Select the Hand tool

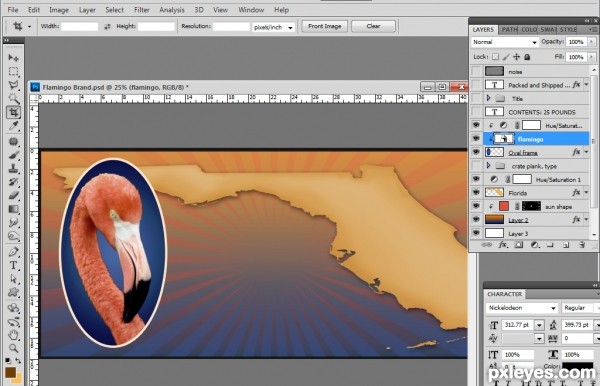(13, 335)
